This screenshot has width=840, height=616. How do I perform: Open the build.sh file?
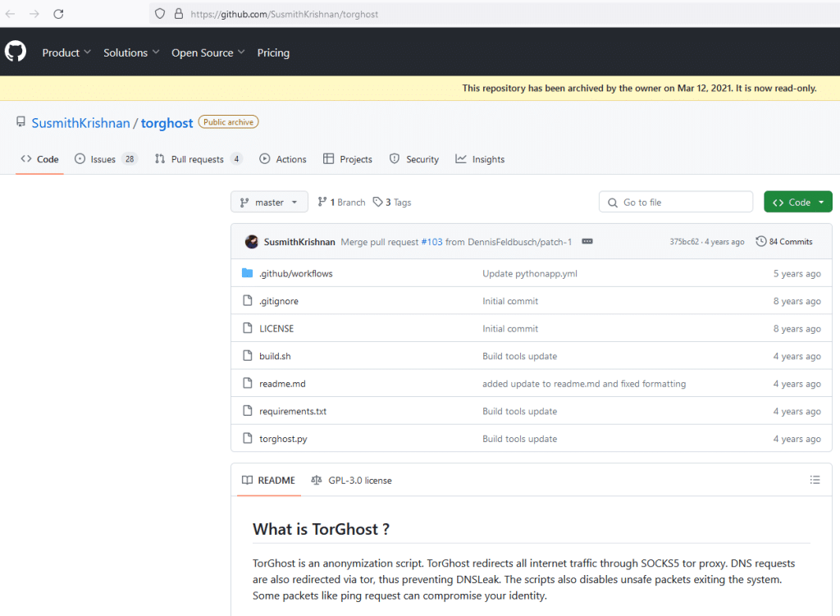pos(275,356)
